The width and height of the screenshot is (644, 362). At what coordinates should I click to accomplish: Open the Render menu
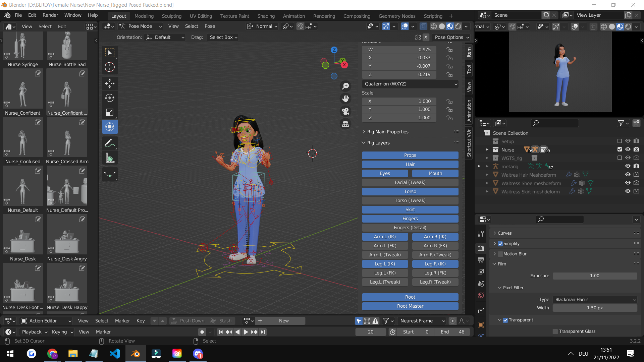(x=50, y=15)
